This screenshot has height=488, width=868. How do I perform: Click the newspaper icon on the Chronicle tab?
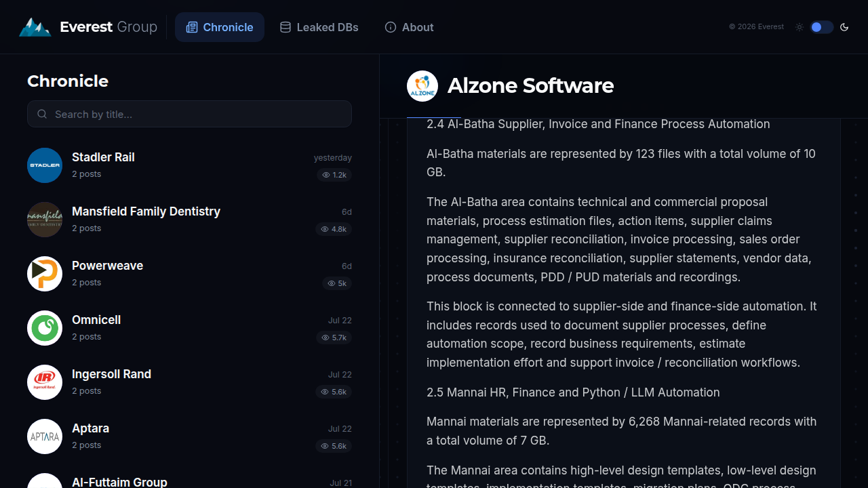click(x=192, y=27)
